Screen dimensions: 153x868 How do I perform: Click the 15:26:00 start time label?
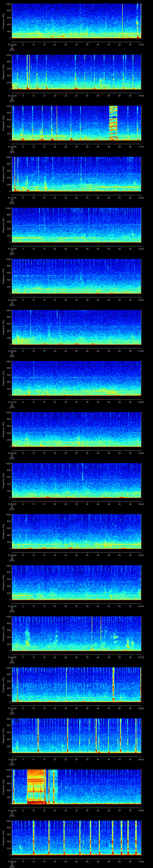point(12,657)
